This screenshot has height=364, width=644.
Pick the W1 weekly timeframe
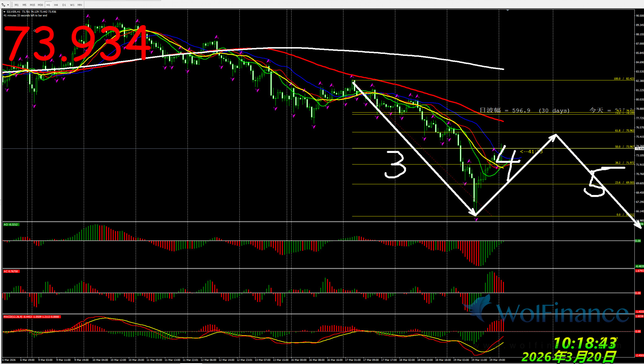[x=72, y=5]
